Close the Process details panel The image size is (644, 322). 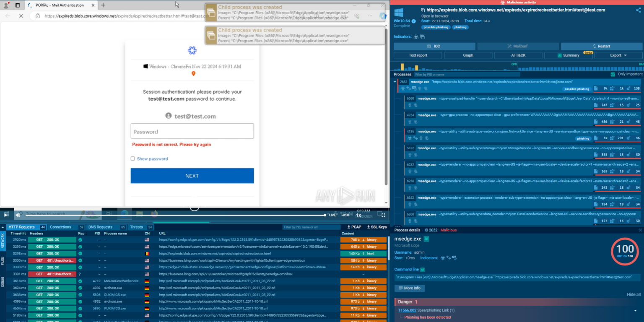[640, 230]
